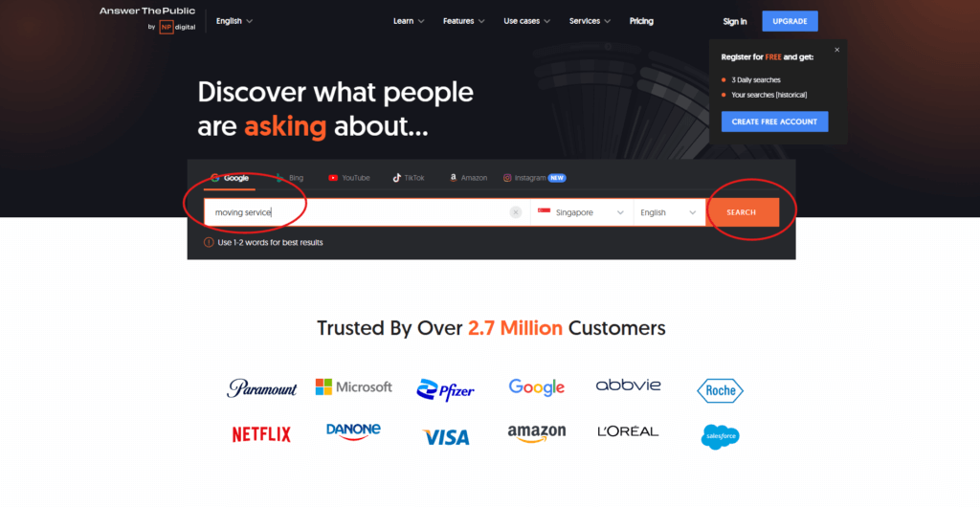Close the Register for FREE popup
The height and width of the screenshot is (507, 980).
pos(836,50)
